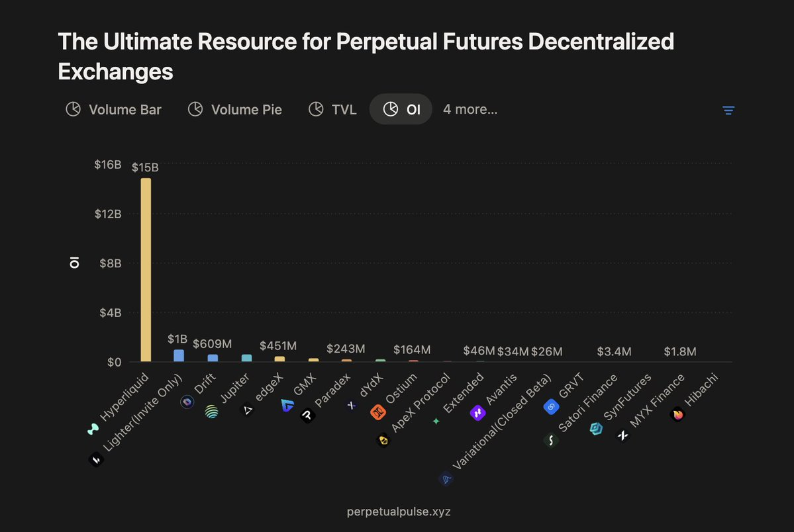Click the Lighter $1B blue bar
794x532 pixels.
pos(179,355)
